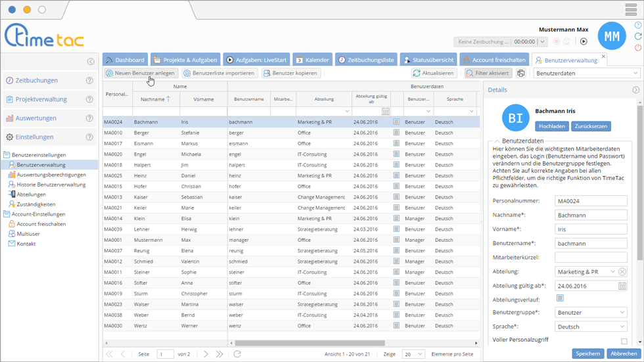The height and width of the screenshot is (362, 644).
Task: Open help via the blue question mark icon
Action: [638, 26]
